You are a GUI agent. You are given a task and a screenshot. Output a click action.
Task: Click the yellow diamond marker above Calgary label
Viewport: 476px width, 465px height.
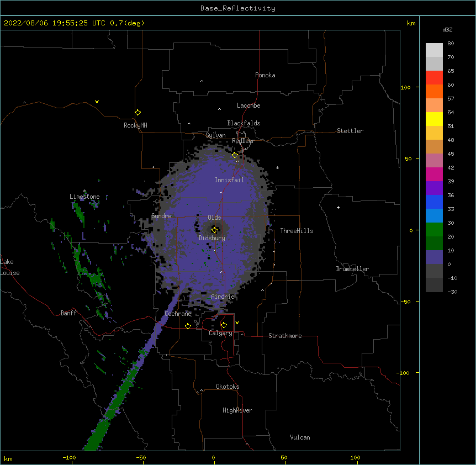[x=224, y=325]
